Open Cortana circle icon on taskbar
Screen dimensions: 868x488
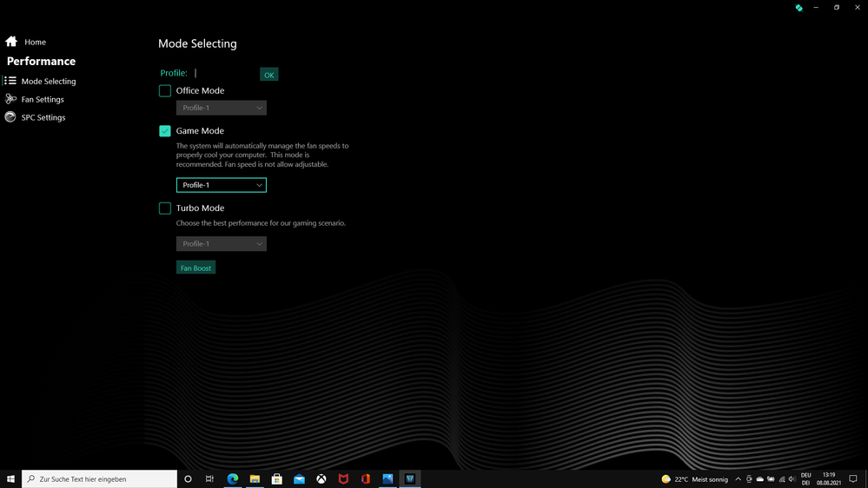[x=188, y=478]
